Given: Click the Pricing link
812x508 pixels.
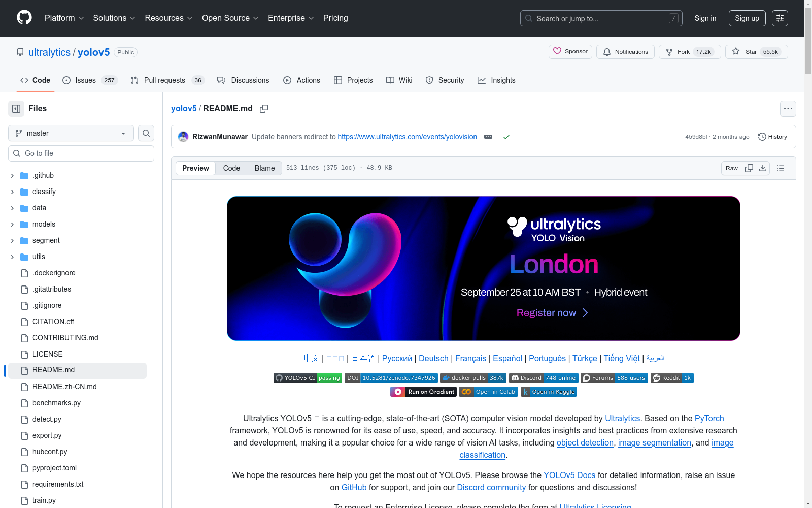Looking at the screenshot, I should pos(335,18).
